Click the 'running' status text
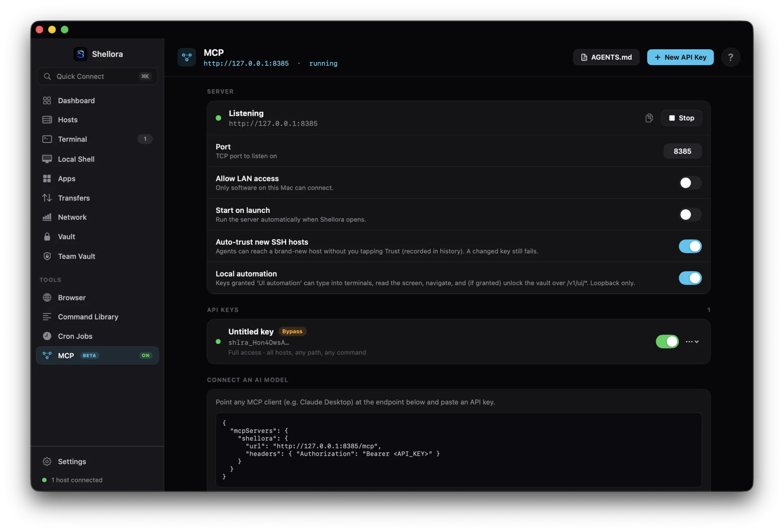Screen dimensions: 784x532 coord(323,64)
